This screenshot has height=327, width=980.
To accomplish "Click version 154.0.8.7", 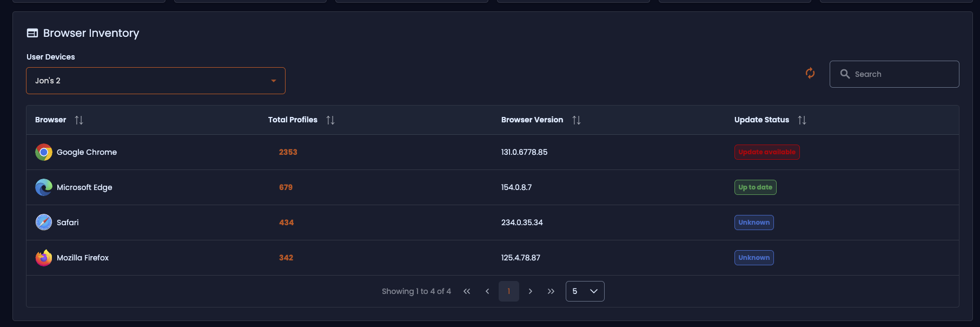I will pos(517,187).
